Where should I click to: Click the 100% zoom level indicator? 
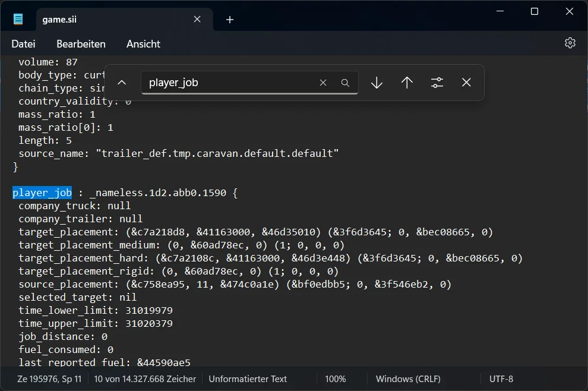pyautogui.click(x=335, y=379)
